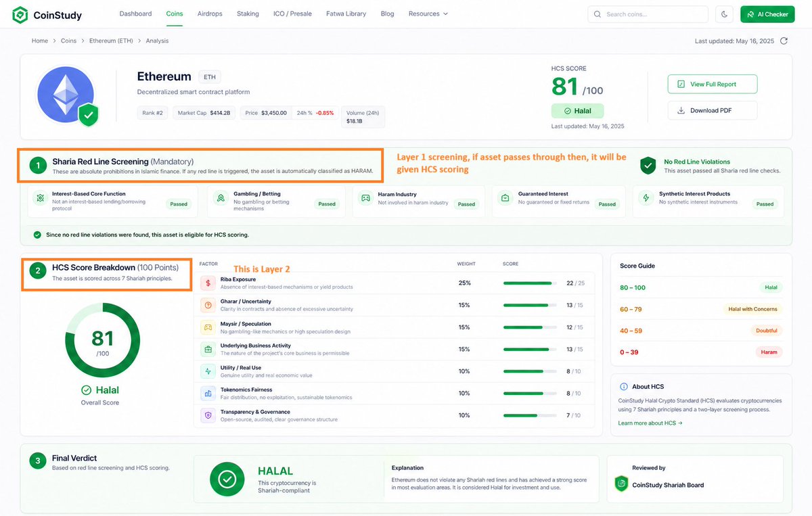Open the Blog nav item
Viewport: 812px width, 516px height.
(388, 14)
